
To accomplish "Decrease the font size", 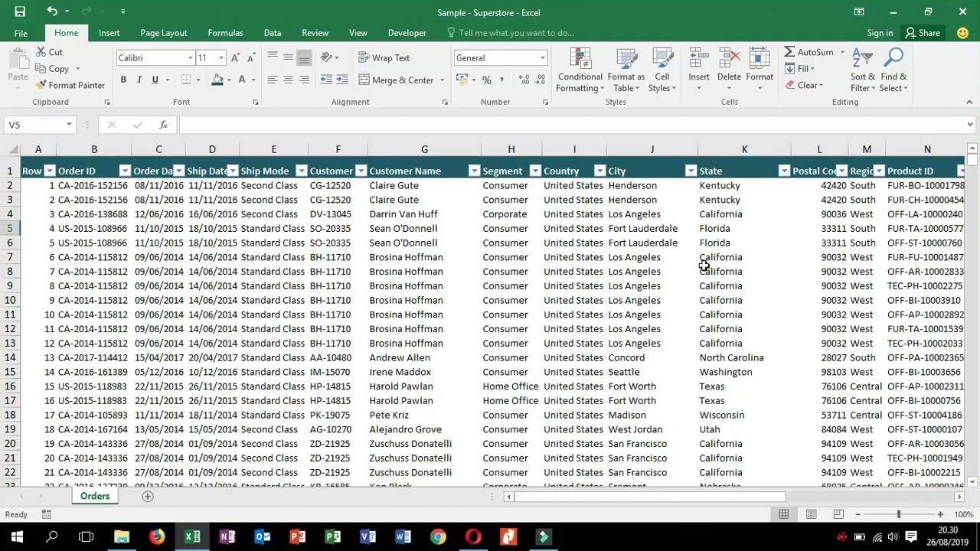I will (250, 58).
